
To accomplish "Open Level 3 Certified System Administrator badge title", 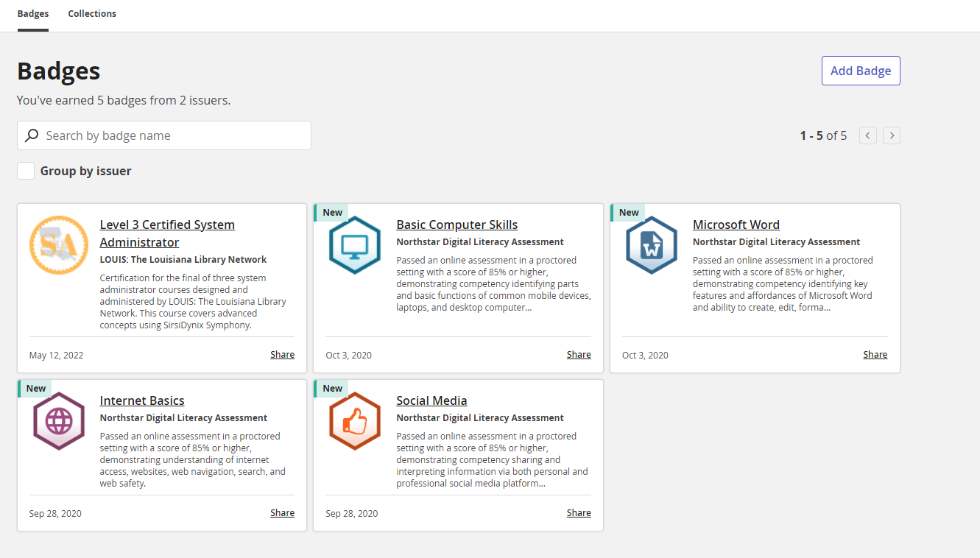I will coord(167,233).
